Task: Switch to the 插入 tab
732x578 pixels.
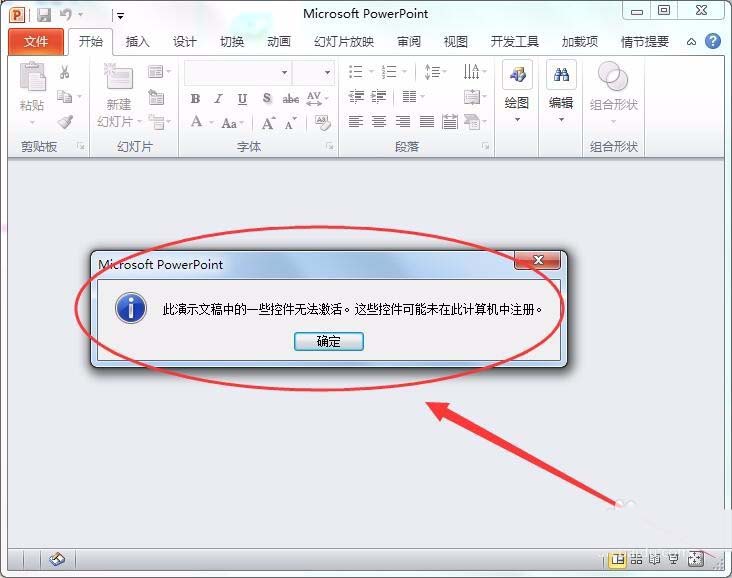Action: tap(137, 42)
